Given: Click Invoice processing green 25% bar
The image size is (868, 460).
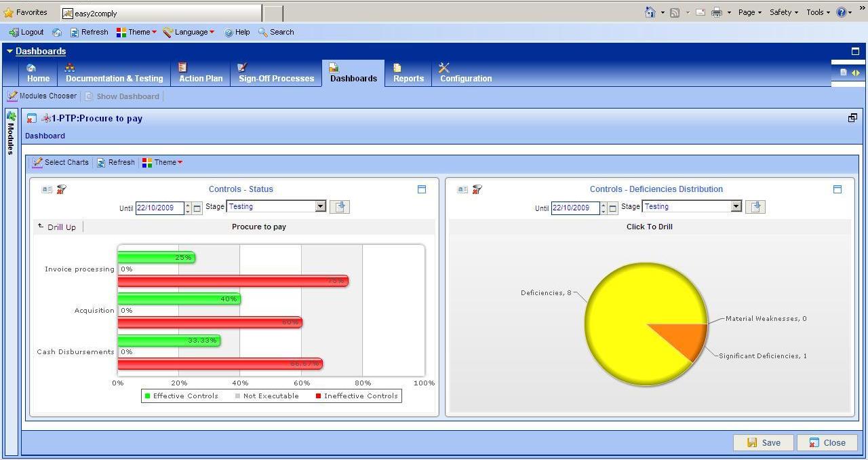Looking at the screenshot, I should coord(157,257).
